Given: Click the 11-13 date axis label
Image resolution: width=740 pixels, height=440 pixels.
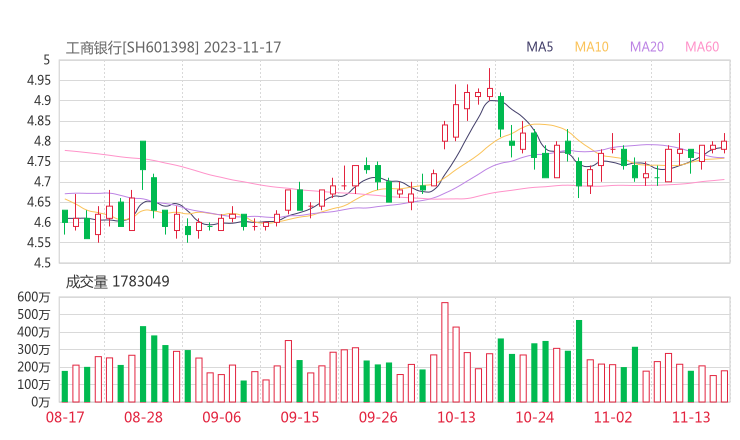Looking at the screenshot, I should click(x=691, y=417).
